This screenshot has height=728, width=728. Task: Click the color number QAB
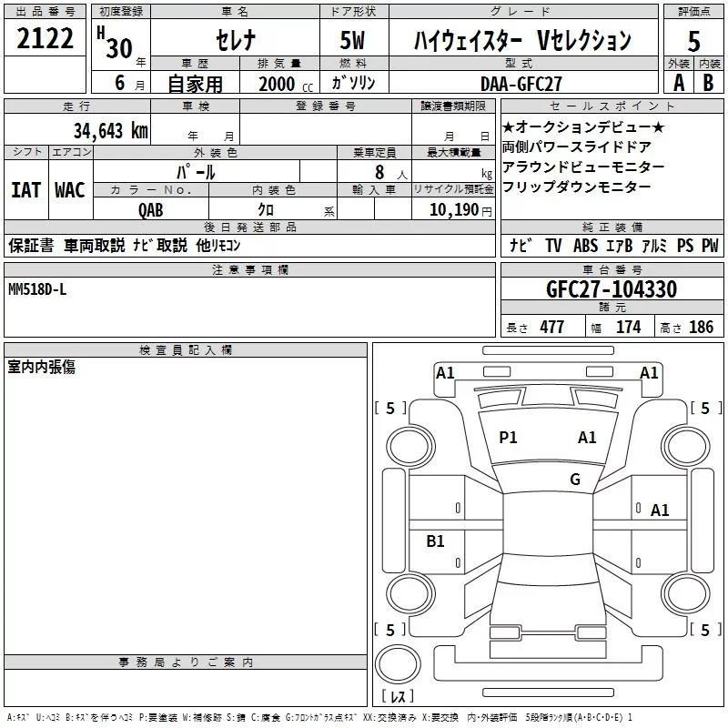(150, 210)
